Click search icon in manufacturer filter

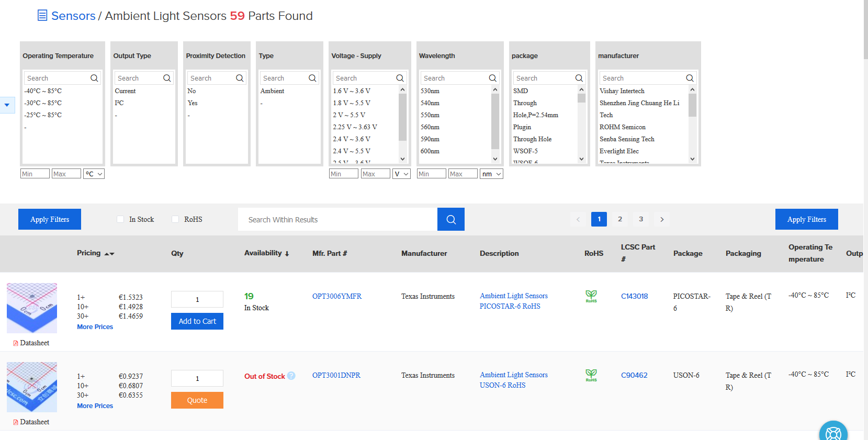690,78
